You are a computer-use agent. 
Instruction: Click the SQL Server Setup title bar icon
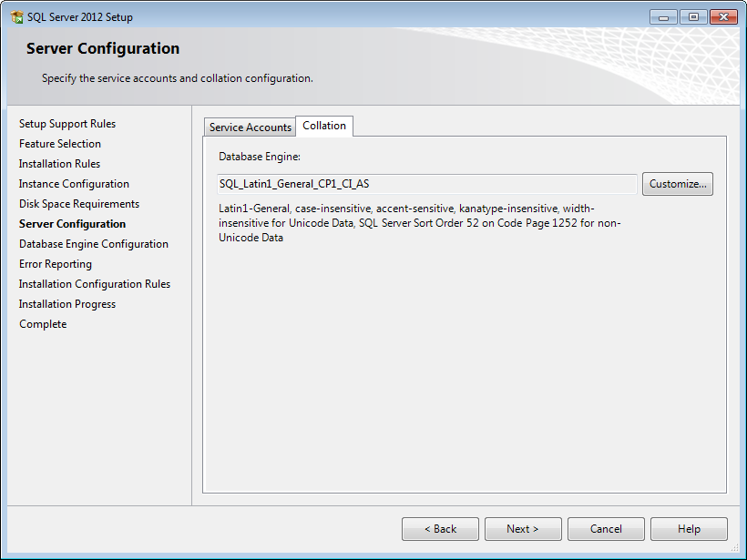pos(16,17)
